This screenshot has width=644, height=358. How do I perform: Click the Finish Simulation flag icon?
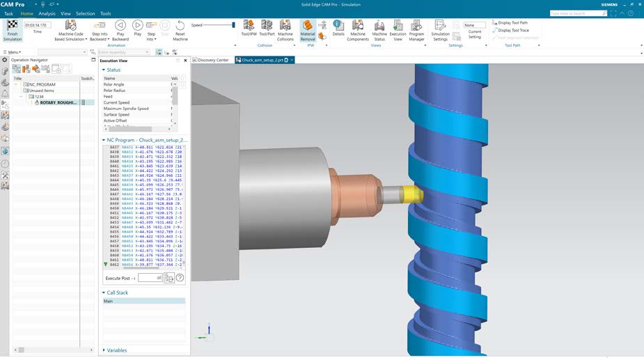click(13, 24)
